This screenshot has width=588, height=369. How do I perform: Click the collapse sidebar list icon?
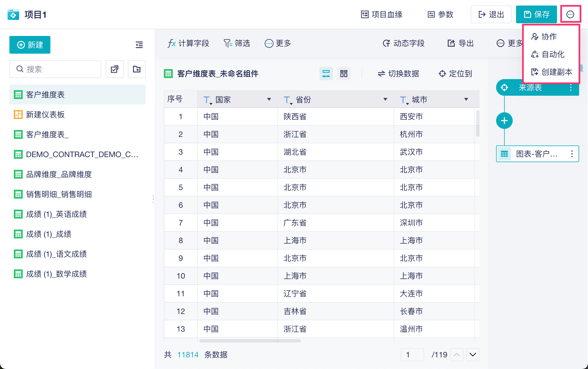click(x=139, y=45)
